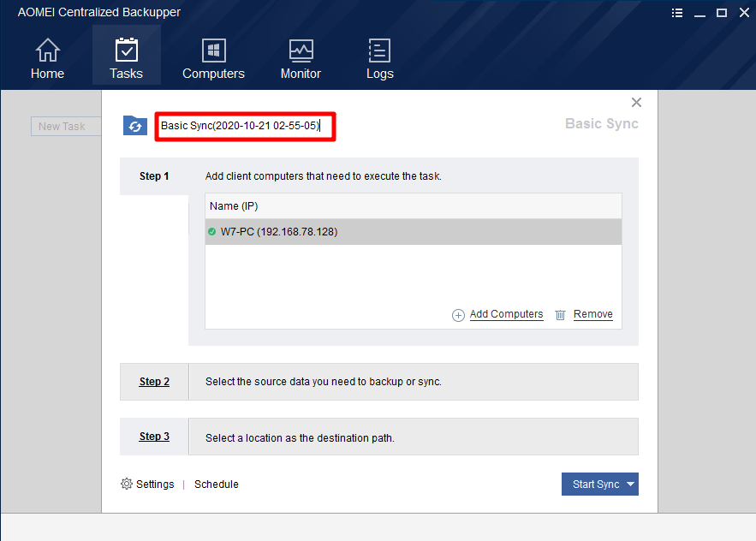Close the Basic Sync dialog
Image resolution: width=756 pixels, height=541 pixels.
(x=636, y=102)
